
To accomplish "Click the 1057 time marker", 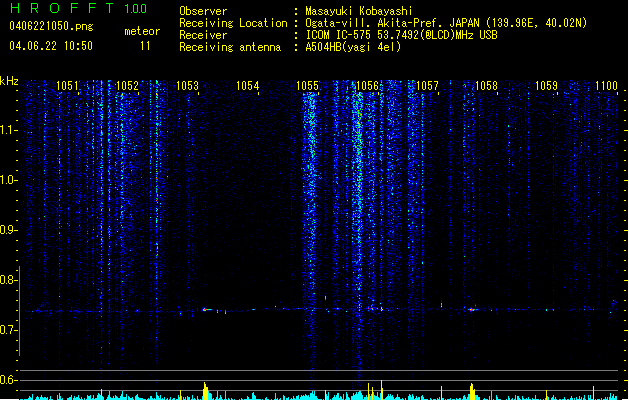I will (427, 86).
